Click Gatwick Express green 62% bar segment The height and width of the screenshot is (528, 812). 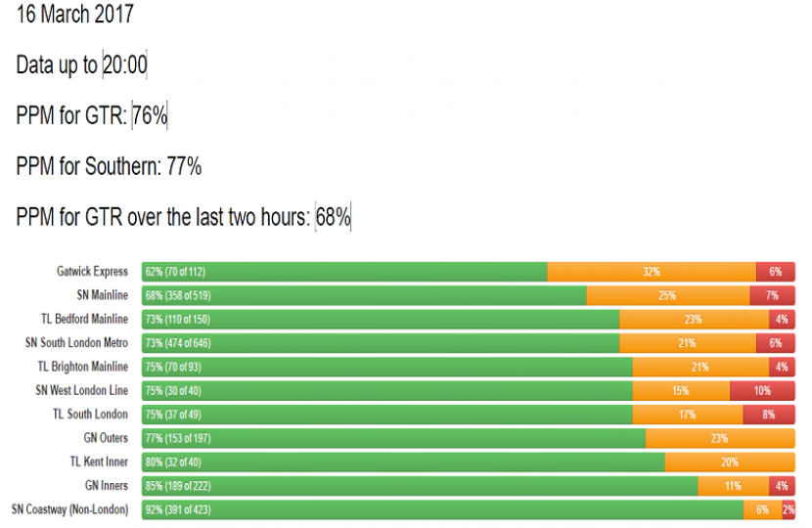point(344,272)
